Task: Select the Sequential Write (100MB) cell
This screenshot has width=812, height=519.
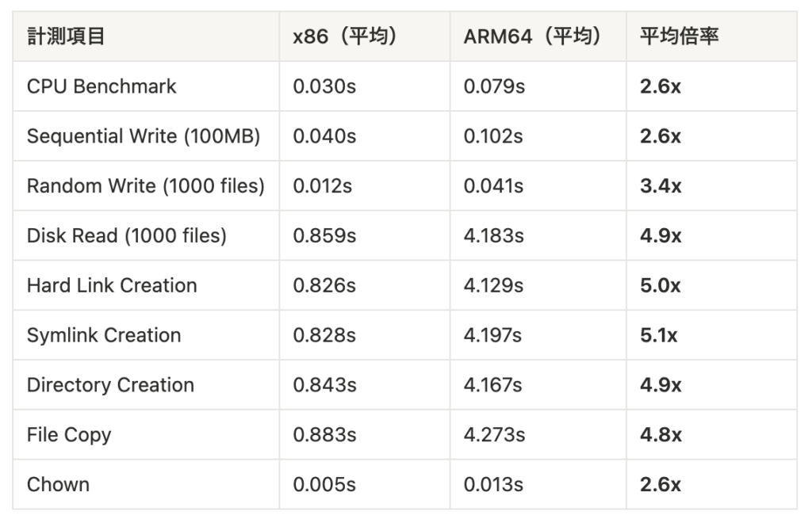Action: tap(144, 136)
